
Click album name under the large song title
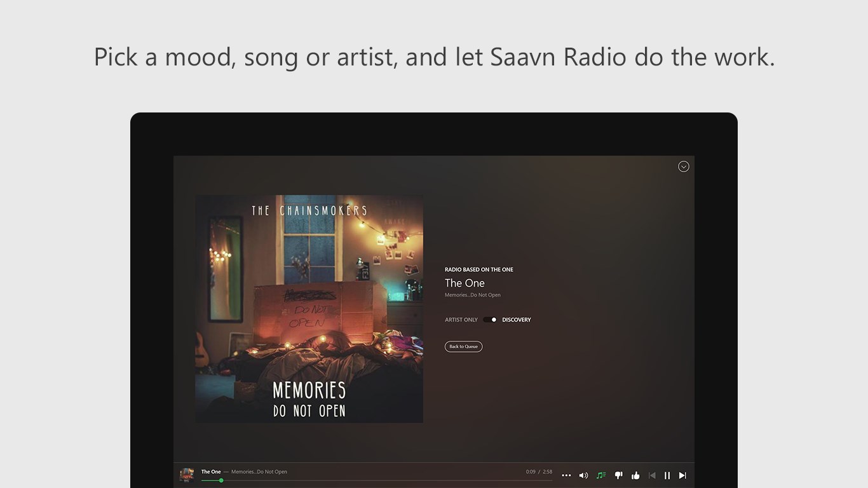[473, 295]
